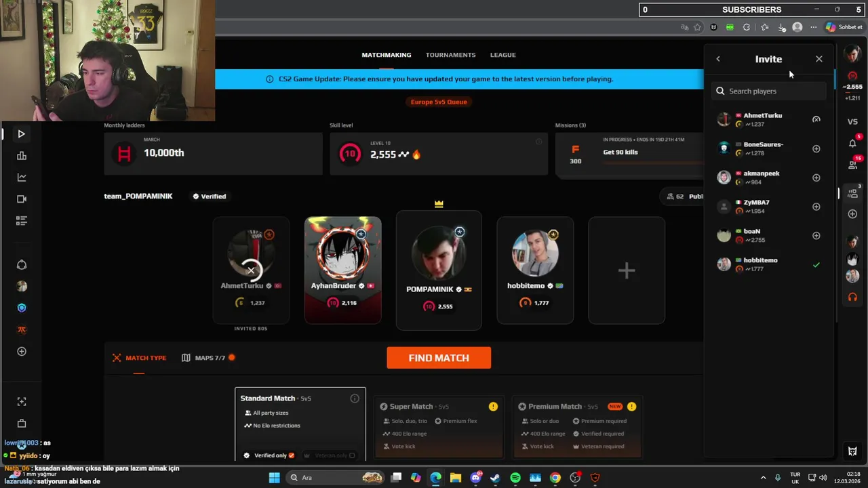The image size is (868, 488).
Task: Open the feed list sidebar icon
Action: (22, 220)
